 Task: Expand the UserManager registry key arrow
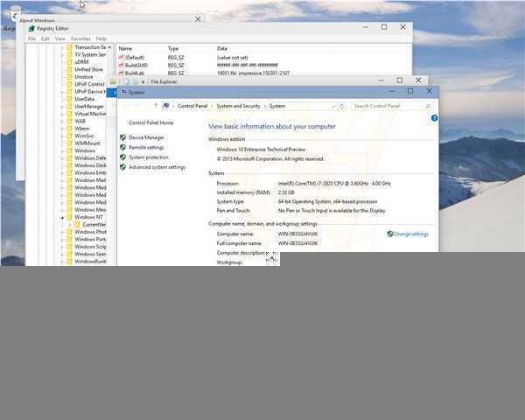pos(62,107)
